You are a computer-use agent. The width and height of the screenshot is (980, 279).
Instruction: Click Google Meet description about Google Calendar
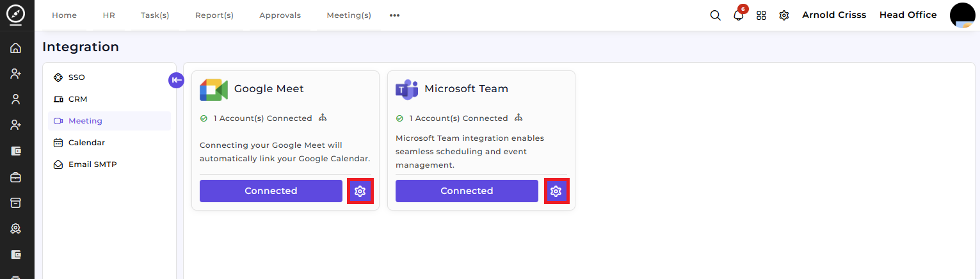[285, 152]
